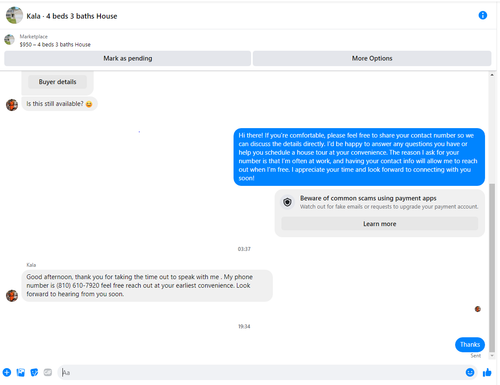This screenshot has width=500, height=385.
Task: Click '$950 – 4 beds 3 baths House' listing text
Action: [x=55, y=45]
